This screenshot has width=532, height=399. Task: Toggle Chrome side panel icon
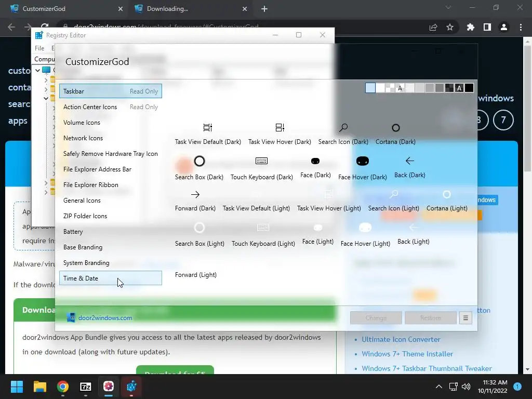487,27
